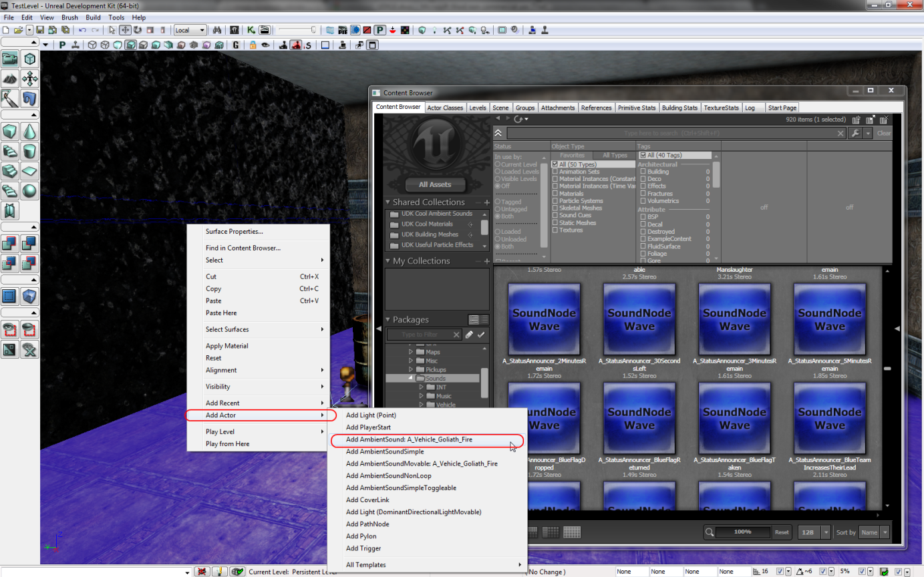The width and height of the screenshot is (924, 577).
Task: Collapse the My Collections section
Action: point(388,261)
